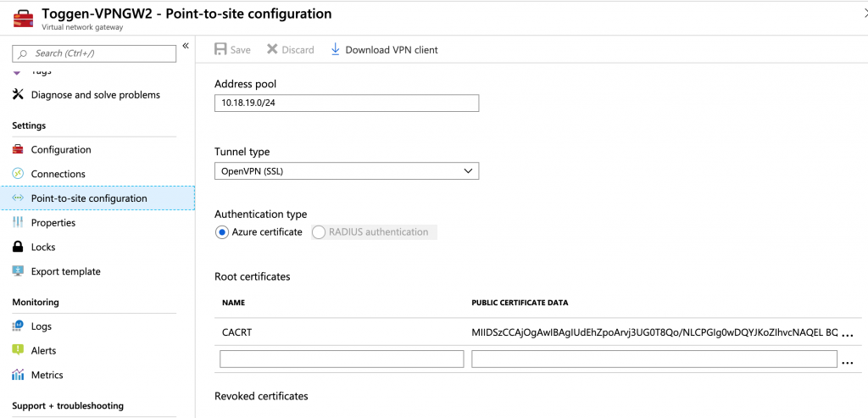The image size is (868, 418).
Task: Open the Tunnel type dropdown
Action: tap(346, 171)
